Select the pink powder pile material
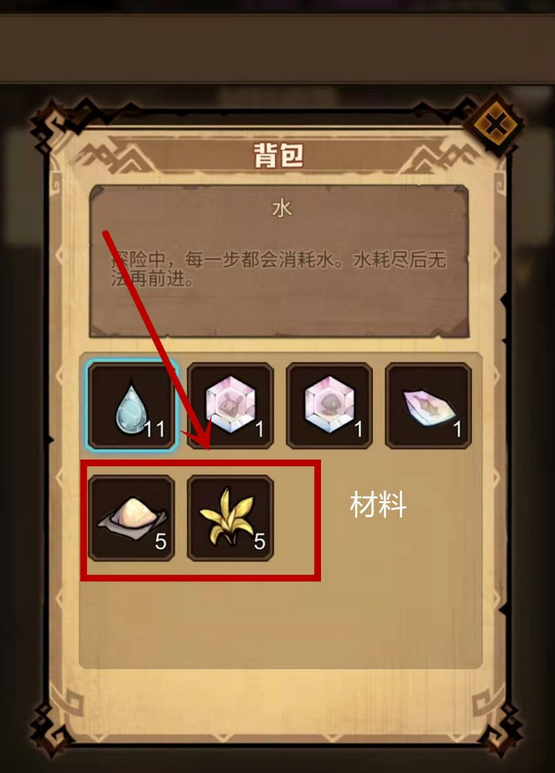Image resolution: width=555 pixels, height=773 pixels. [132, 518]
